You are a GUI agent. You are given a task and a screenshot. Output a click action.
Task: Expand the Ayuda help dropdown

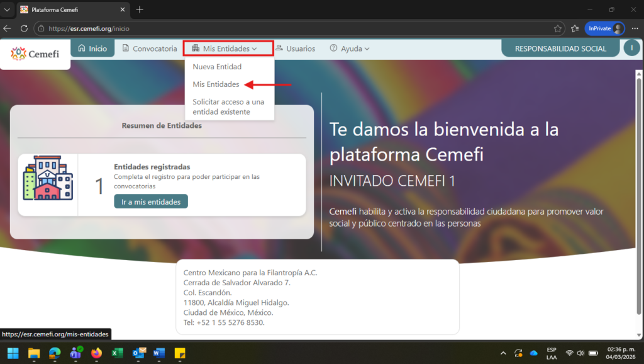[350, 48]
